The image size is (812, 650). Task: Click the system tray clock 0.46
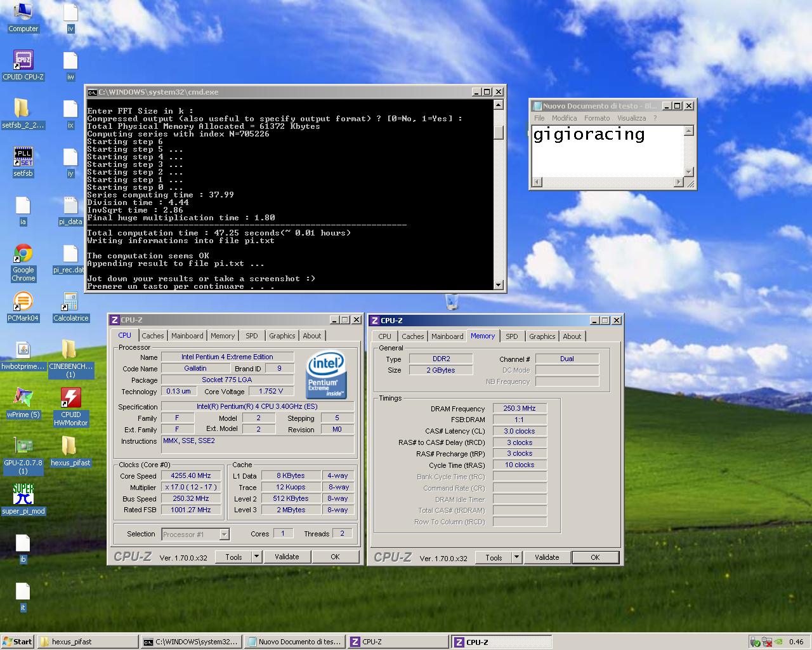(796, 642)
